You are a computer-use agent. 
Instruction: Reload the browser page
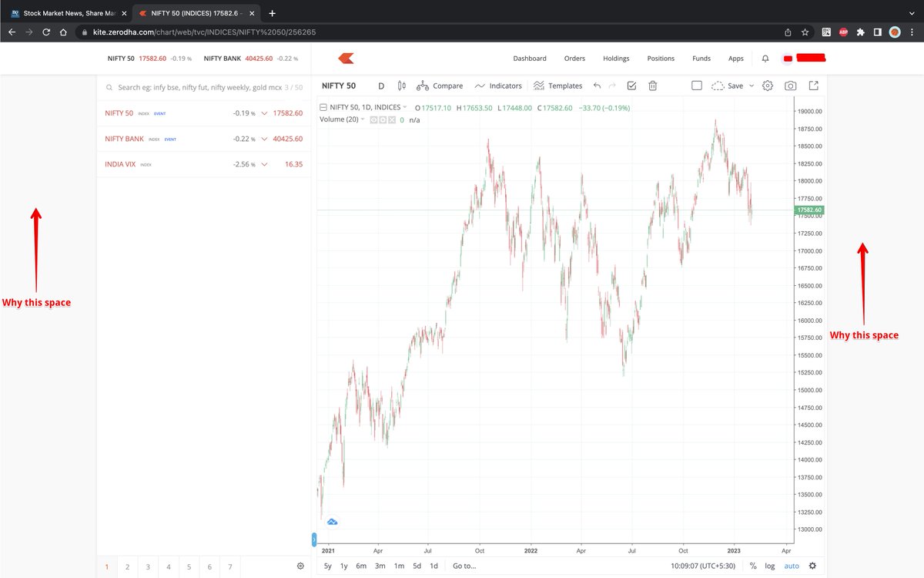(46, 32)
